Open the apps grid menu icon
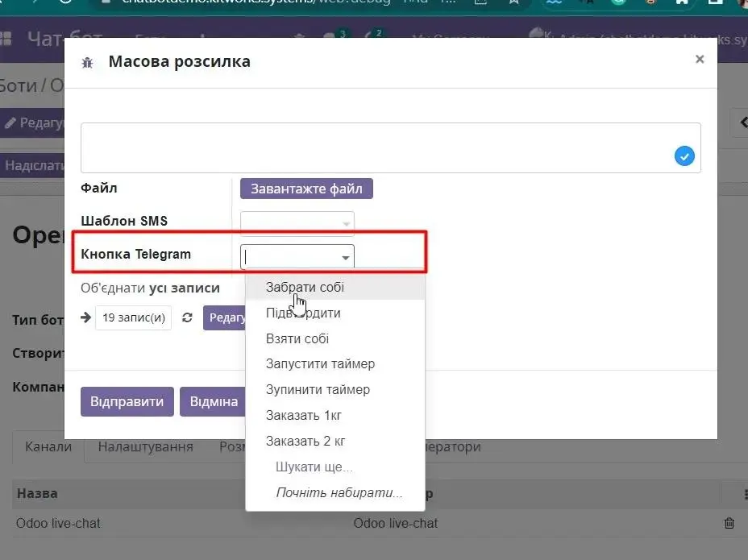This screenshot has width=748, height=560. pos(6,39)
